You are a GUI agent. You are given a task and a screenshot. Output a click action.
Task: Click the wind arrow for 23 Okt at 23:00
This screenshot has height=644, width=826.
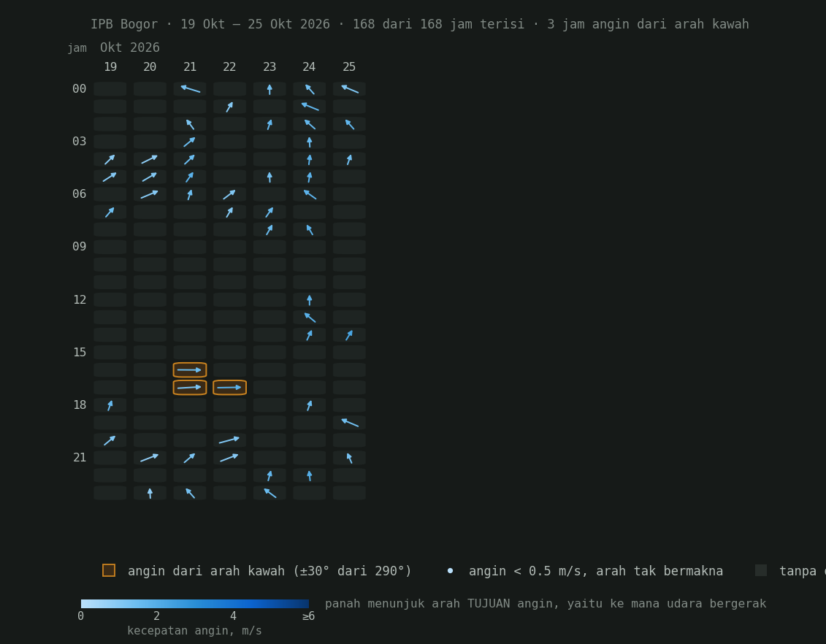click(x=269, y=493)
